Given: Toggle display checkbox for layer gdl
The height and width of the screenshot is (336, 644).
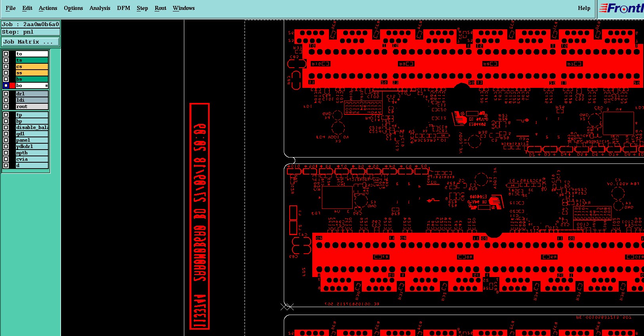Looking at the screenshot, I should pyautogui.click(x=6, y=134).
